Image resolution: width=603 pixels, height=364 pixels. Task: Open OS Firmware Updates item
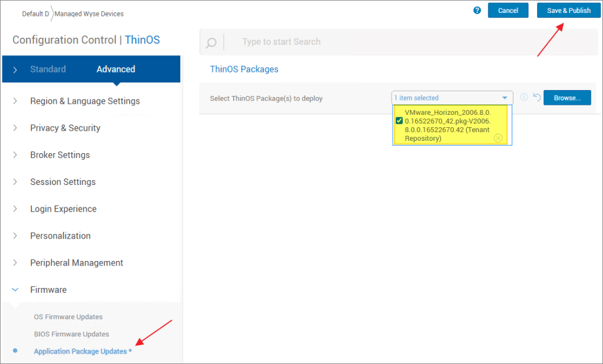(68, 317)
